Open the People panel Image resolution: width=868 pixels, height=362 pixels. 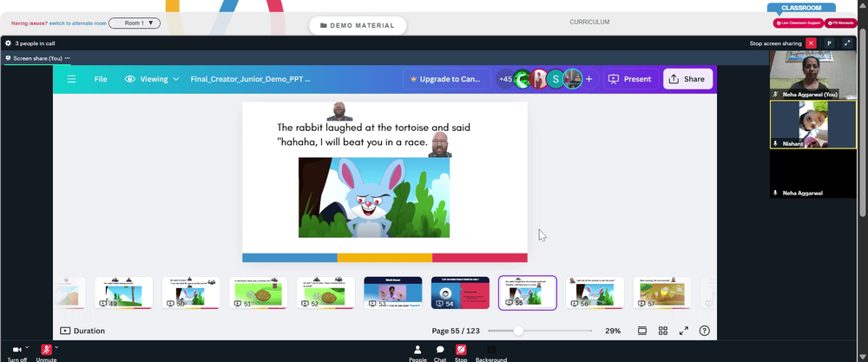(418, 352)
